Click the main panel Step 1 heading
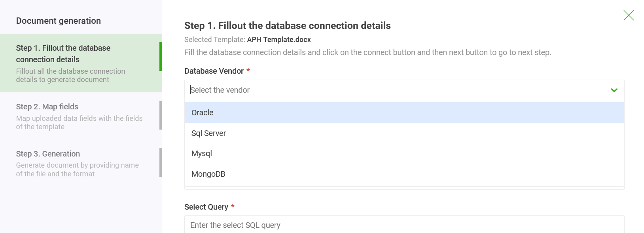This screenshot has height=233, width=644. [x=287, y=26]
